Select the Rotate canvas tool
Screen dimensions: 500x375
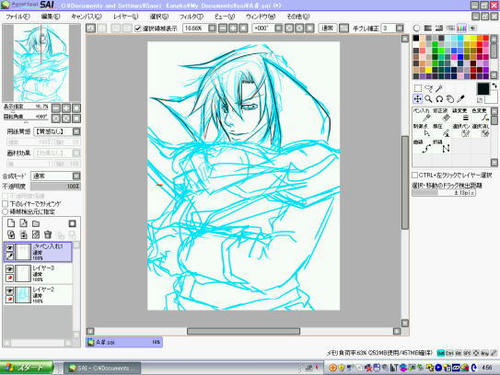[439, 99]
